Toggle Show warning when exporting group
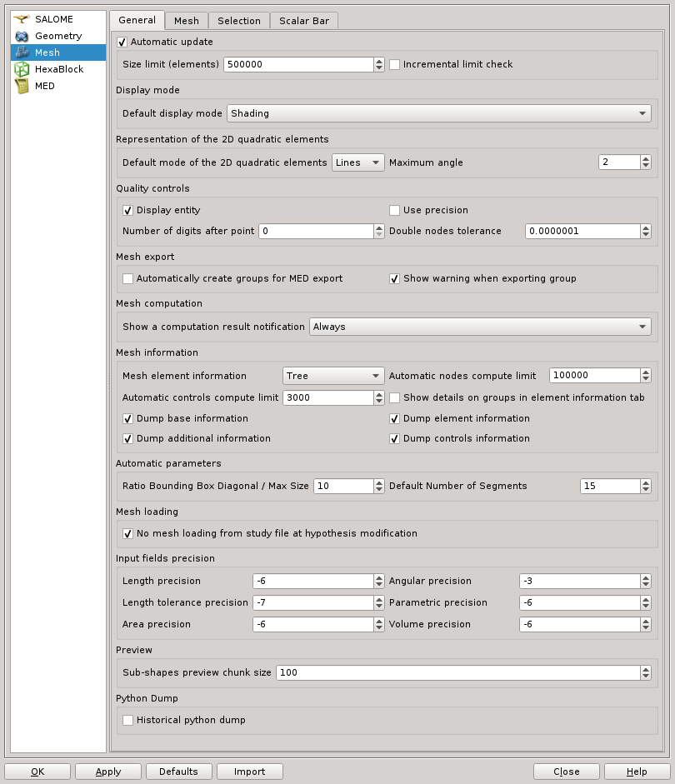Viewport: 675px width, 784px height. click(x=394, y=278)
